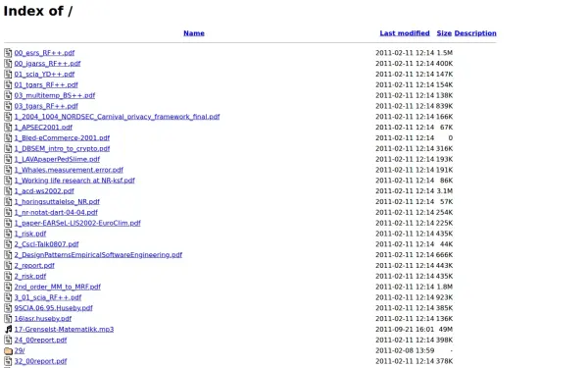Click the file icon beside 1_risk.pdf
588x368 pixels.
tap(8, 234)
